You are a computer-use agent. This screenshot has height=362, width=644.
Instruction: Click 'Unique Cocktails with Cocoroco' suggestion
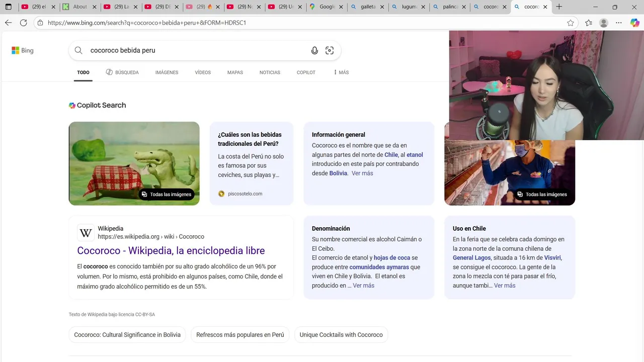341,335
